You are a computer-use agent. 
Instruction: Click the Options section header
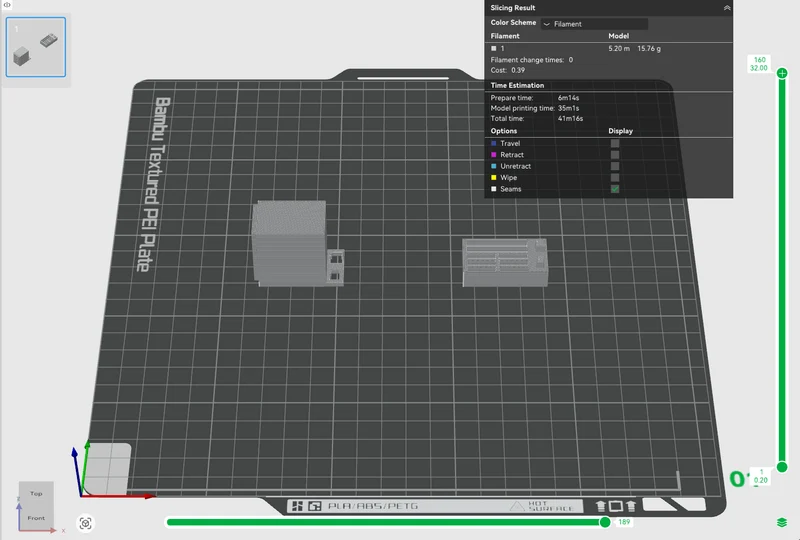(504, 131)
